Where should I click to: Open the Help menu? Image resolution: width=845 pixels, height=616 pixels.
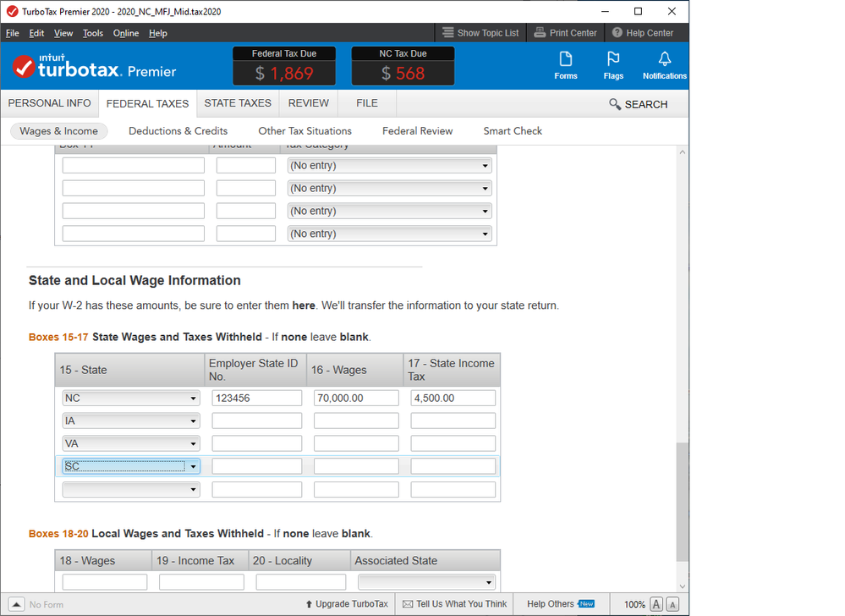click(x=158, y=33)
